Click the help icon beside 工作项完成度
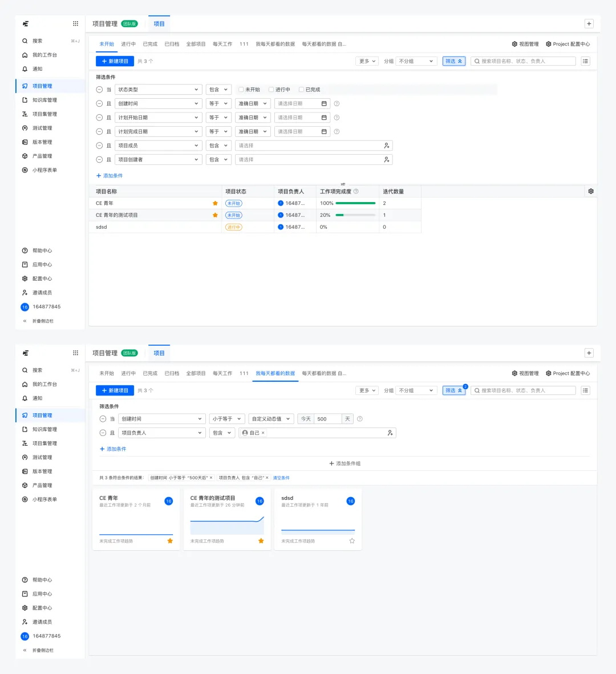The image size is (616, 674). pos(356,191)
